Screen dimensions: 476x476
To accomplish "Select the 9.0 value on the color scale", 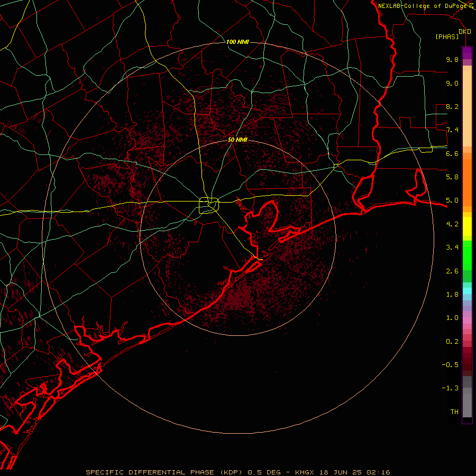I will tap(452, 83).
